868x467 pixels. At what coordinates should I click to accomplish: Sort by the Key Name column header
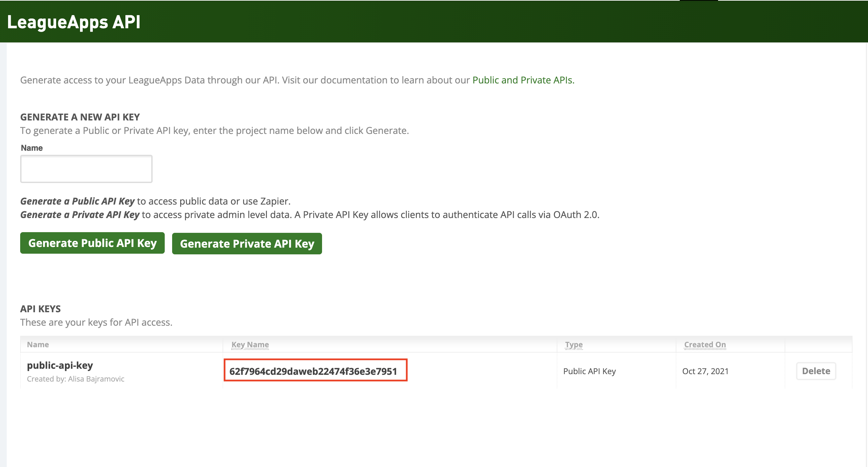pyautogui.click(x=250, y=345)
